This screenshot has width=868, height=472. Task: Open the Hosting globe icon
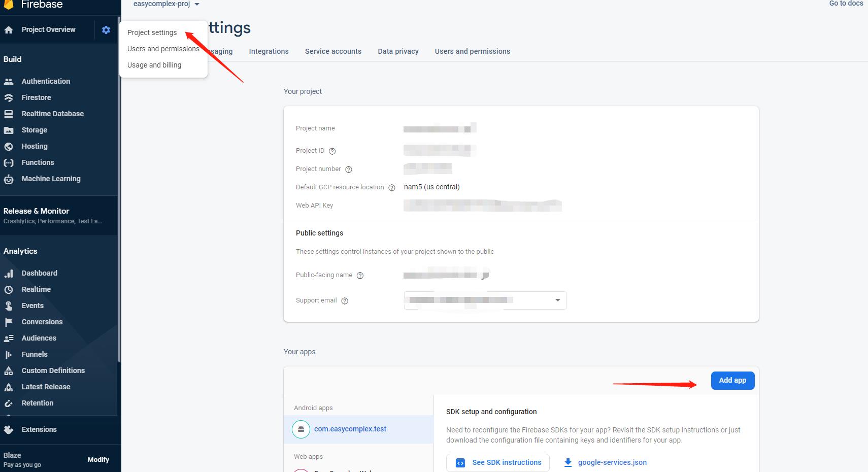9,146
